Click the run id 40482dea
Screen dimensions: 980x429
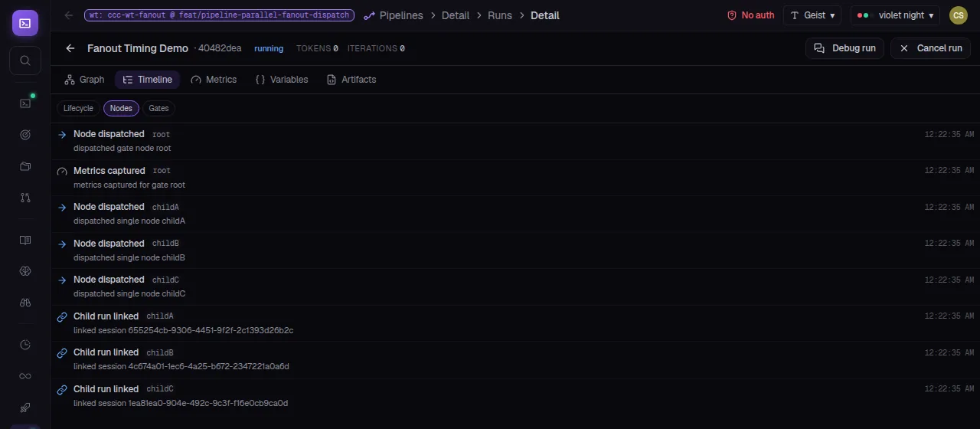[x=220, y=48]
